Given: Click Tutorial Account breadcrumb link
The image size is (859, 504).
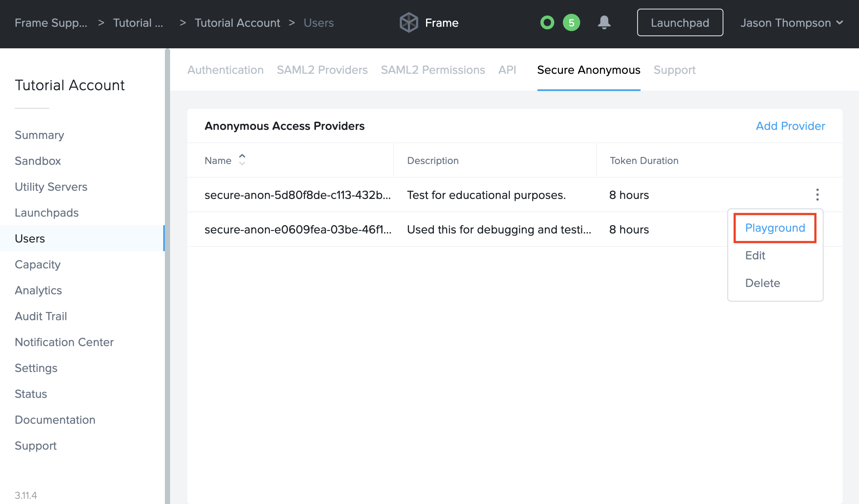Looking at the screenshot, I should [x=237, y=23].
